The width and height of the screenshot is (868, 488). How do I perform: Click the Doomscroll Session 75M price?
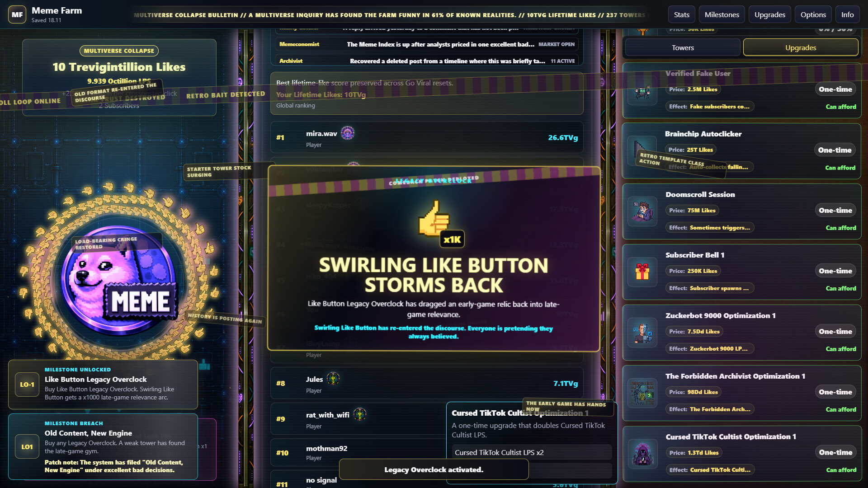[x=692, y=210]
